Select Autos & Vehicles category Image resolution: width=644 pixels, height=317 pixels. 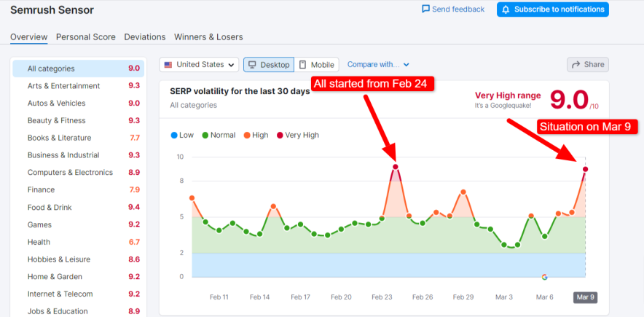(x=79, y=103)
